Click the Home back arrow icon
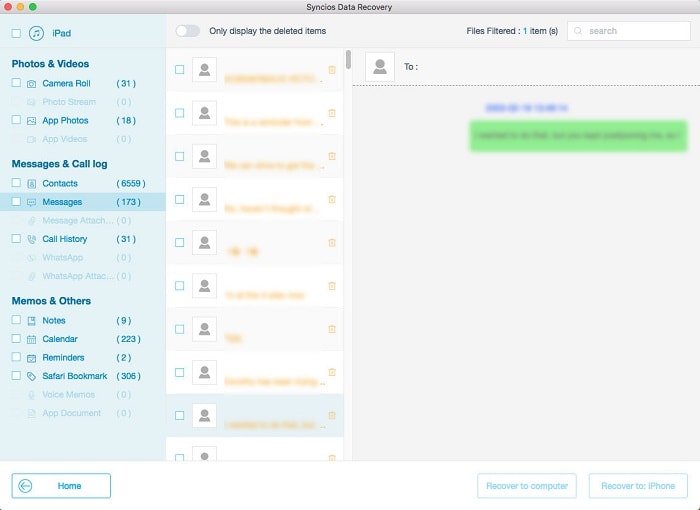This screenshot has width=700, height=510. click(25, 486)
